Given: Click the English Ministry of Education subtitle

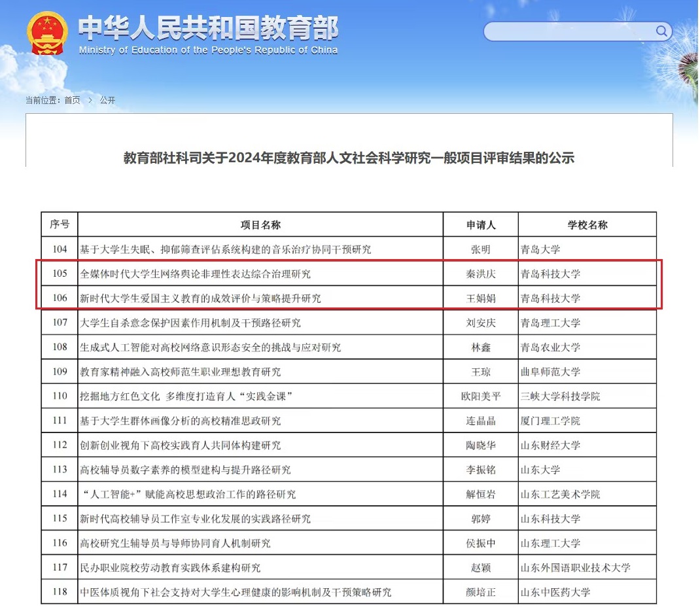Looking at the screenshot, I should pos(208,50).
